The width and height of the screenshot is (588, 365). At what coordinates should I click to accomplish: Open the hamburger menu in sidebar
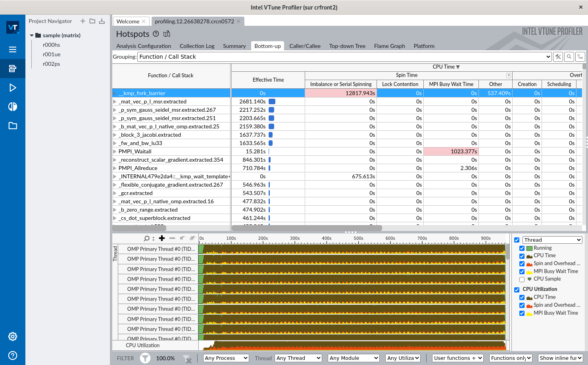(x=13, y=50)
